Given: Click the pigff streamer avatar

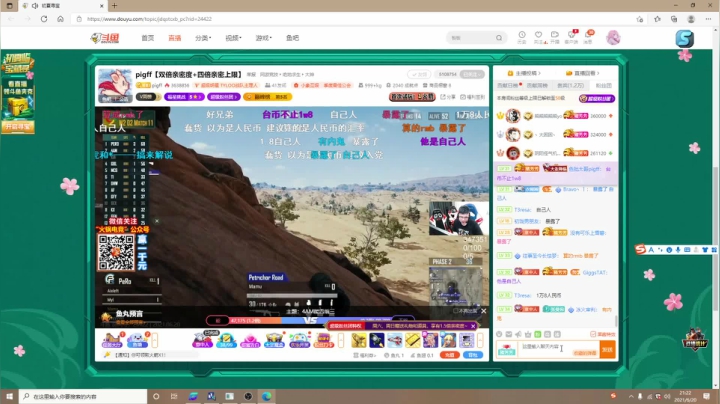Looking at the screenshot, I should [x=115, y=85].
